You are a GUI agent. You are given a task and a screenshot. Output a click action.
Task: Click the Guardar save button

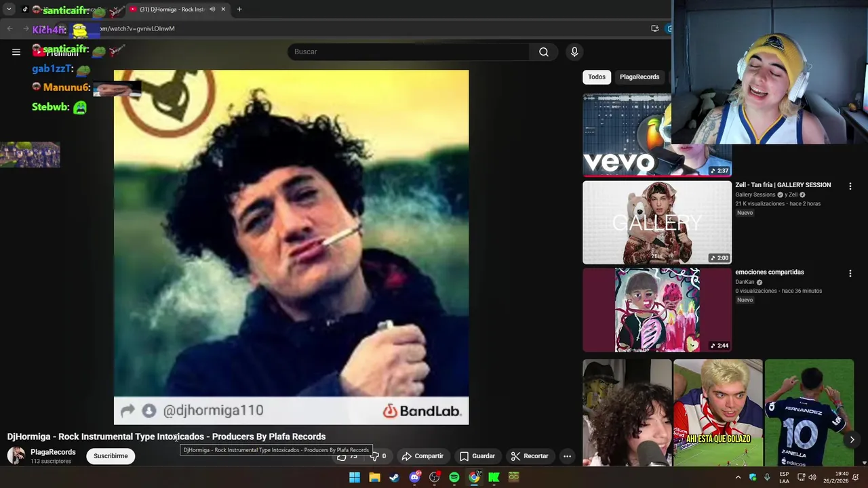tap(477, 456)
